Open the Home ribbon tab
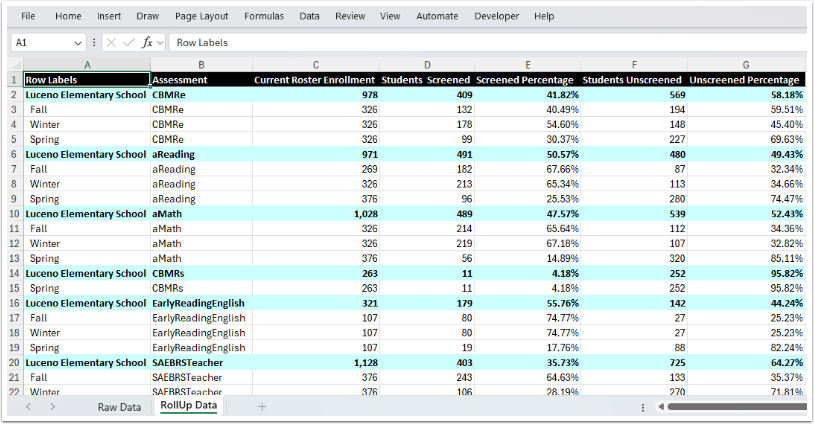Screen dimensions: 814x424 68,16
